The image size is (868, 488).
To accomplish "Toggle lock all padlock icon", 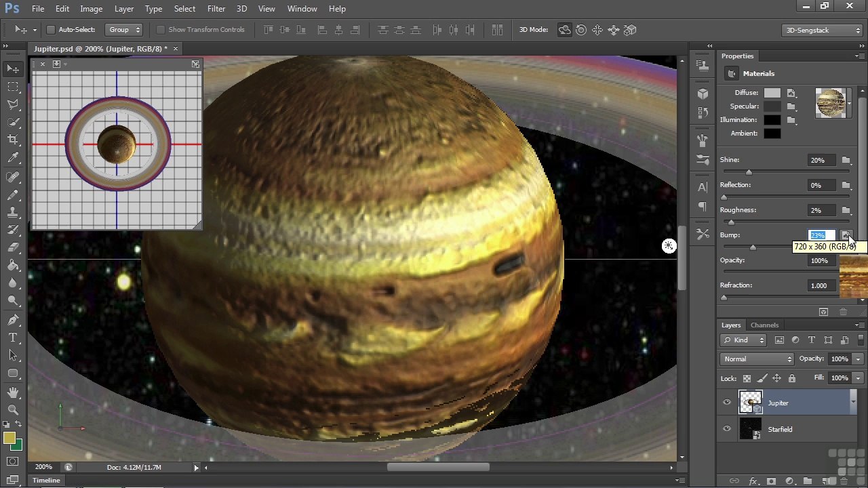I will point(791,378).
